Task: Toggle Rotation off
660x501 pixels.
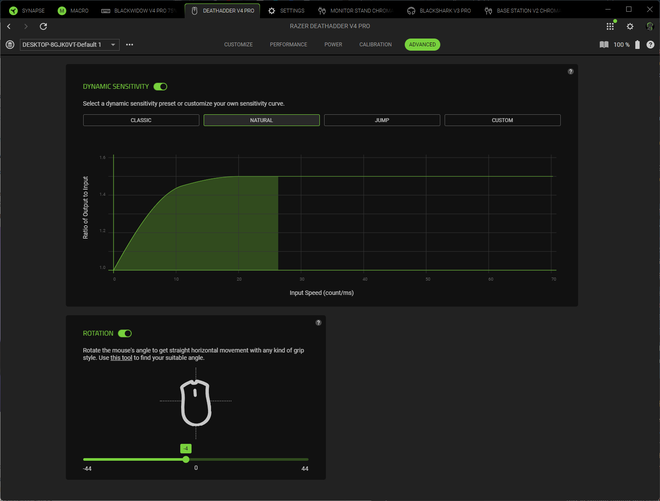Action: click(x=125, y=333)
